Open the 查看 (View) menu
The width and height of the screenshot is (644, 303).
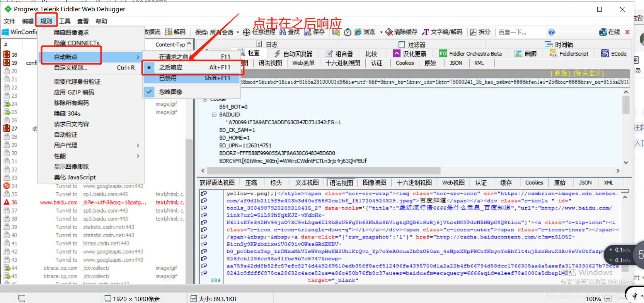(83, 21)
